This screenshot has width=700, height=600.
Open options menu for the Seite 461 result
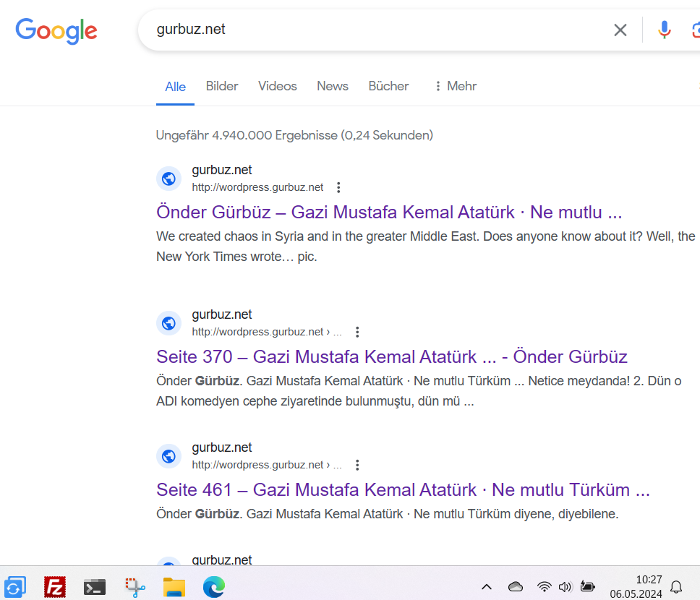coord(357,465)
